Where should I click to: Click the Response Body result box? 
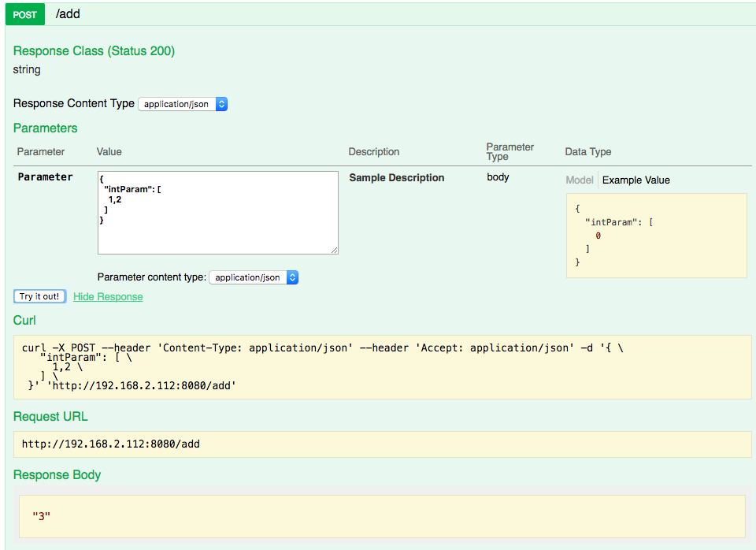point(382,516)
